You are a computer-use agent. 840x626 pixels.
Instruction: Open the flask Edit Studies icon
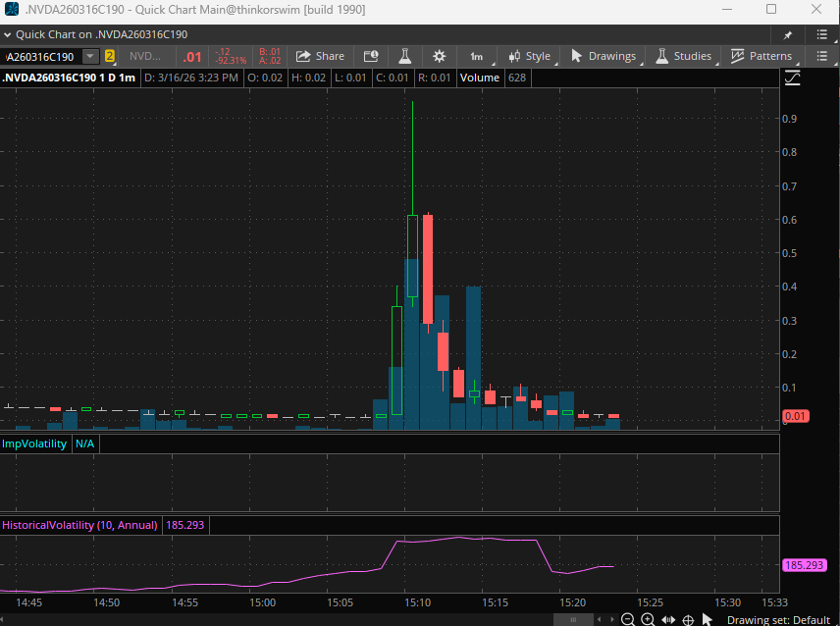[x=404, y=56]
